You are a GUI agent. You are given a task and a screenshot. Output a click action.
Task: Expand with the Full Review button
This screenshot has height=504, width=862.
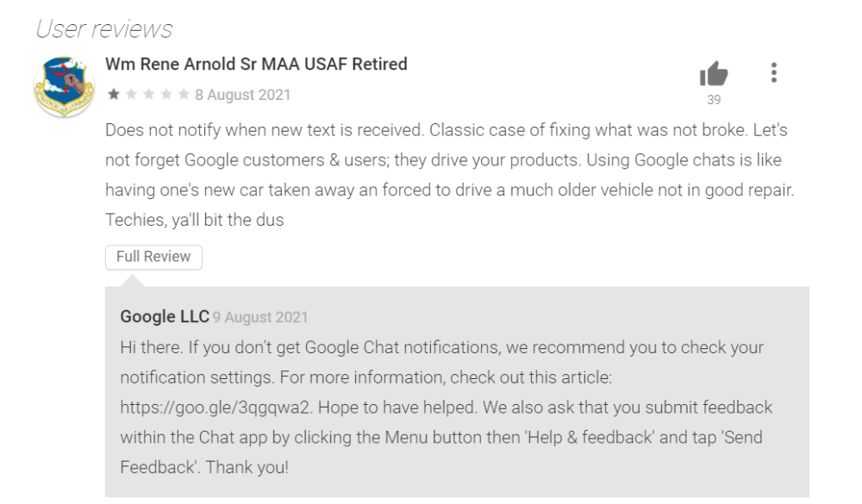pos(153,257)
